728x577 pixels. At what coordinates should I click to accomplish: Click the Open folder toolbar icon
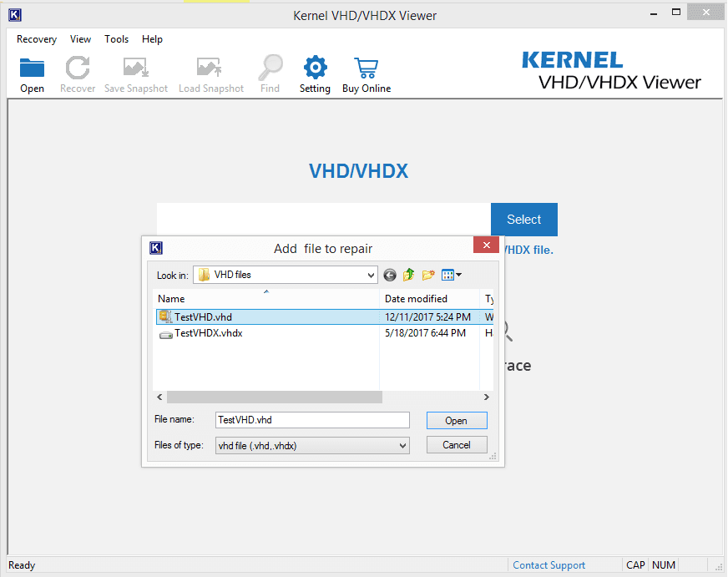[32, 68]
